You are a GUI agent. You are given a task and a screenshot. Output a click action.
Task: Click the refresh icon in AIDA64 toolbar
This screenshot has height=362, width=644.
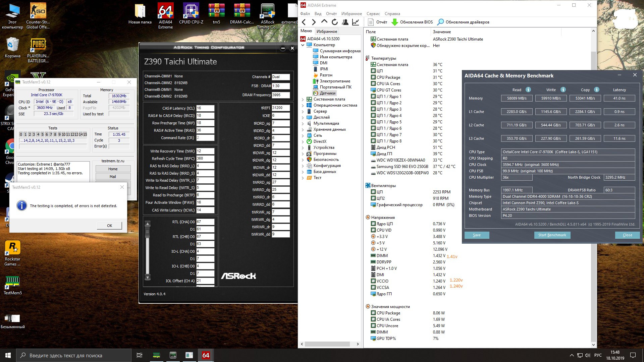point(335,22)
